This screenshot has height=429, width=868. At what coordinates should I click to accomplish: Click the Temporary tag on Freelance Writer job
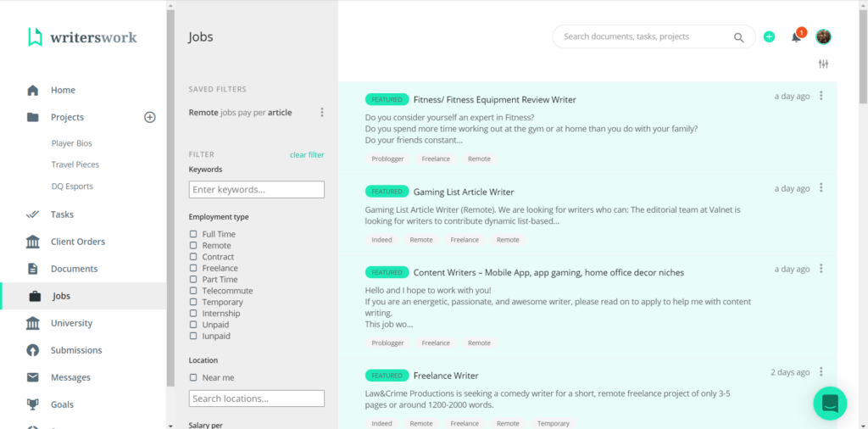tap(553, 423)
